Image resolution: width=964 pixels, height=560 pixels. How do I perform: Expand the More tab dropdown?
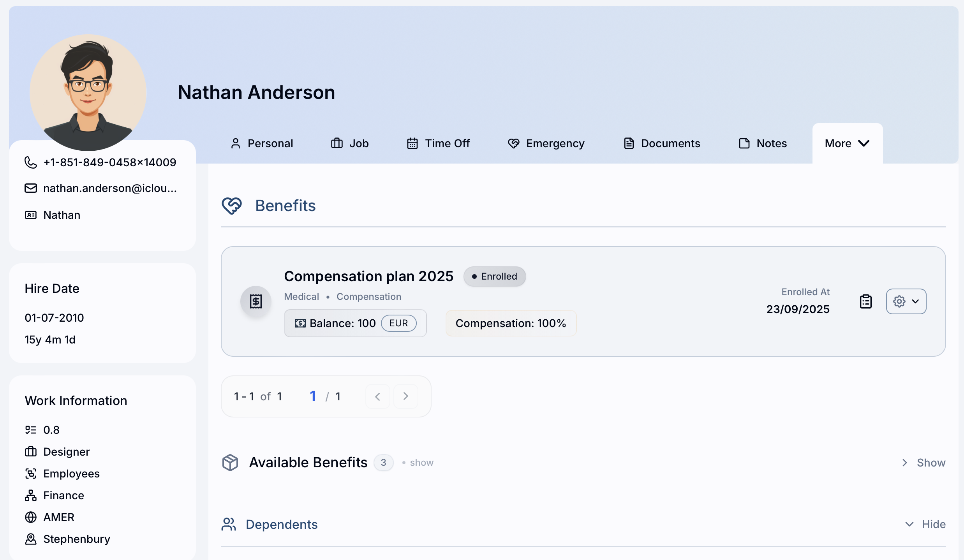point(847,143)
